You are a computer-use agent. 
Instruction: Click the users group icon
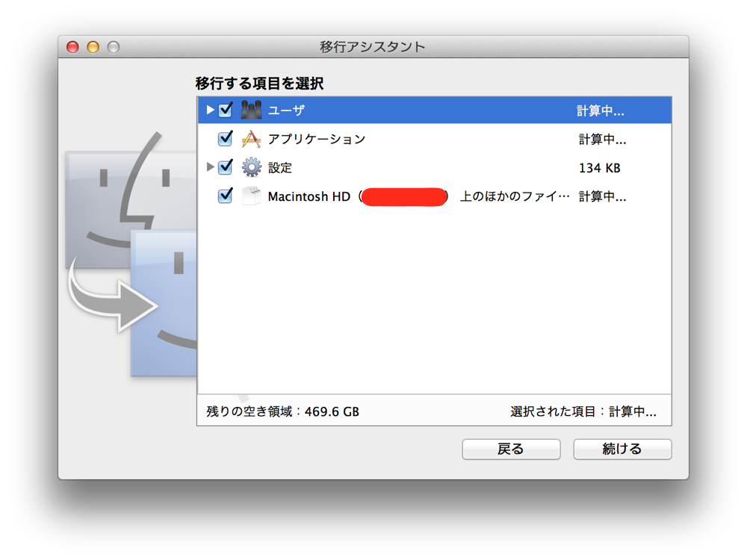click(x=251, y=110)
